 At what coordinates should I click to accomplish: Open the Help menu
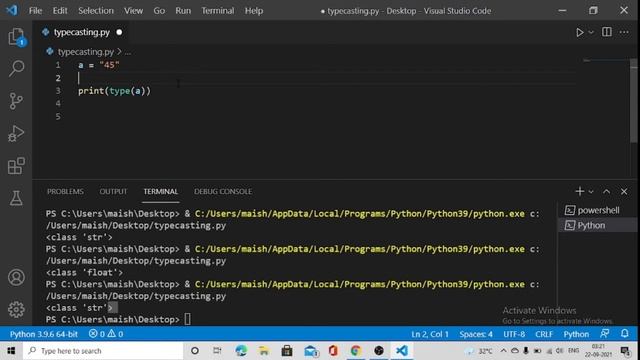click(254, 11)
